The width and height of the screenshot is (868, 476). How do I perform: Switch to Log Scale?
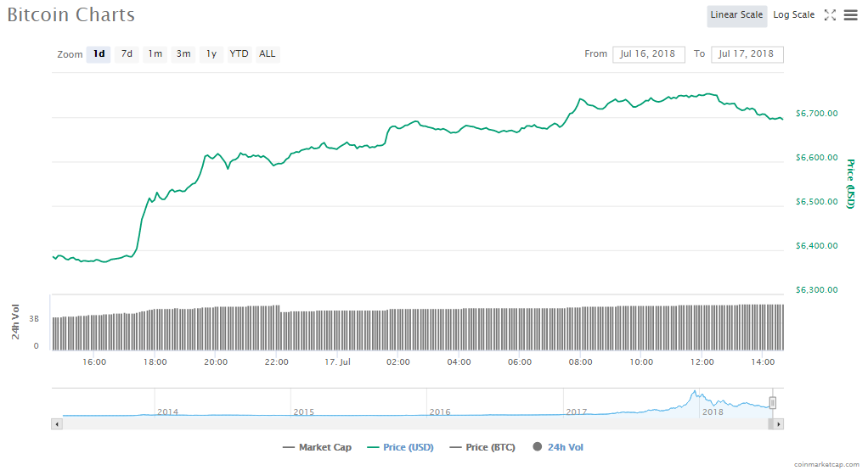click(793, 15)
